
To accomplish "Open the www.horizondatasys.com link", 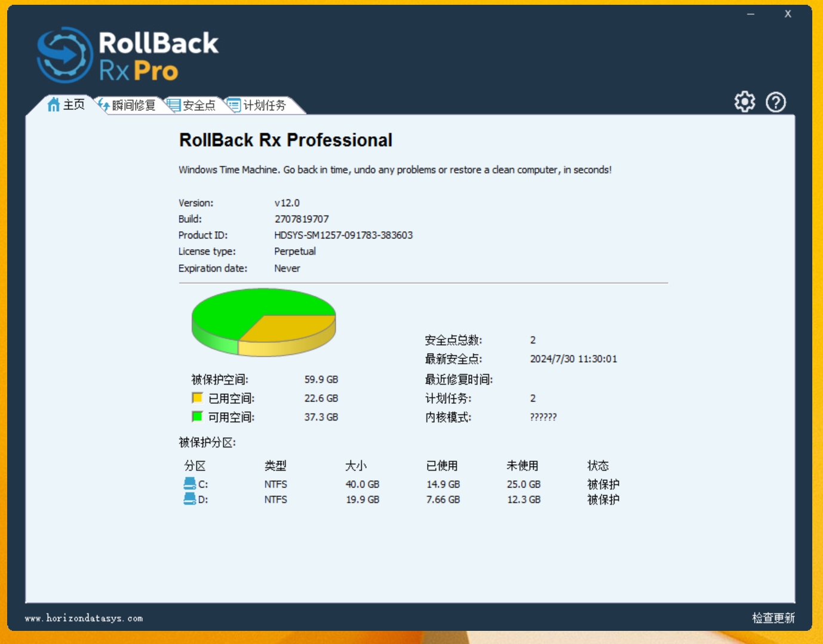I will 84,618.
